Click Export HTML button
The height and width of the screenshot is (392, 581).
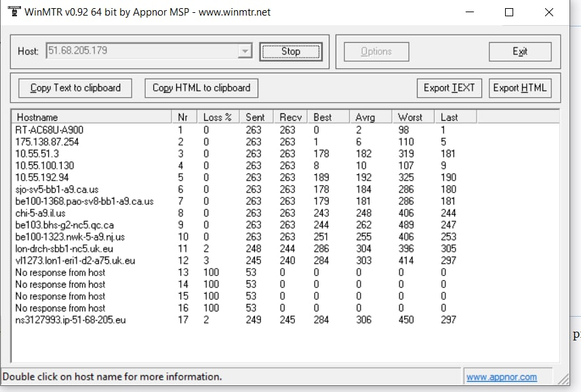point(519,88)
